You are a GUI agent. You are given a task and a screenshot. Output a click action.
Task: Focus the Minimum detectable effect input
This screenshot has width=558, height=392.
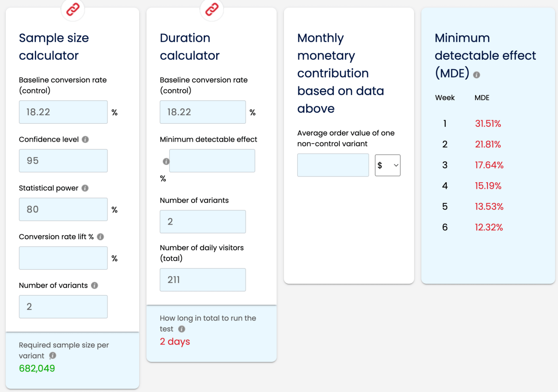[x=212, y=161]
